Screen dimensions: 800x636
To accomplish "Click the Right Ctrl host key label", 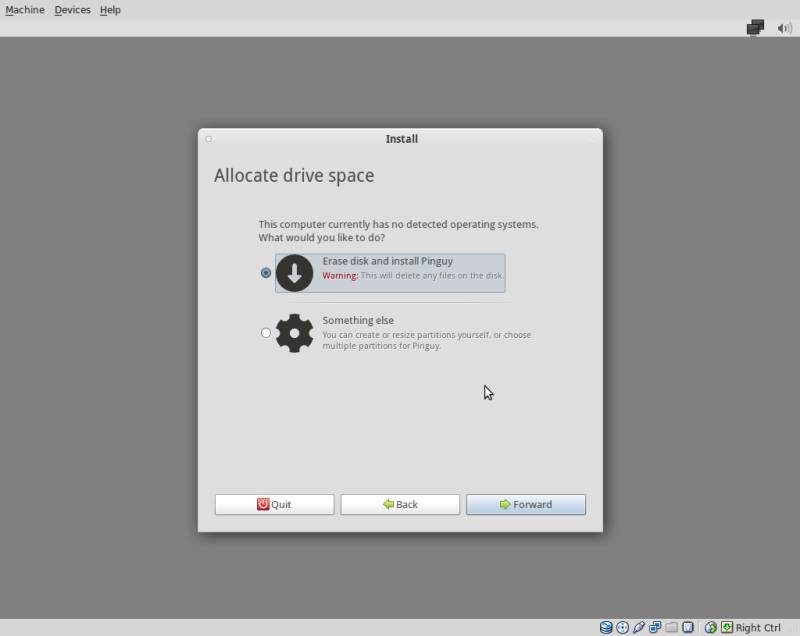I will [x=758, y=628].
